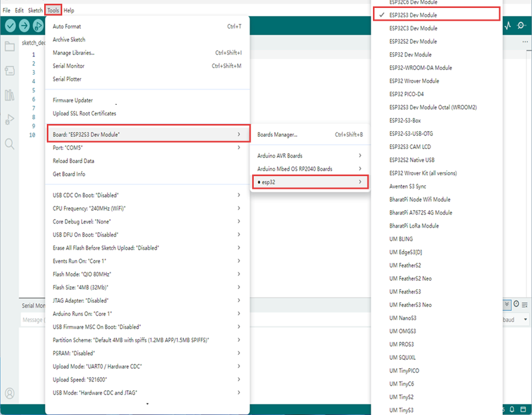Image resolution: width=532 pixels, height=415 pixels.
Task: Open Serial Monitor magnifier icon at top right
Action: tap(521, 26)
